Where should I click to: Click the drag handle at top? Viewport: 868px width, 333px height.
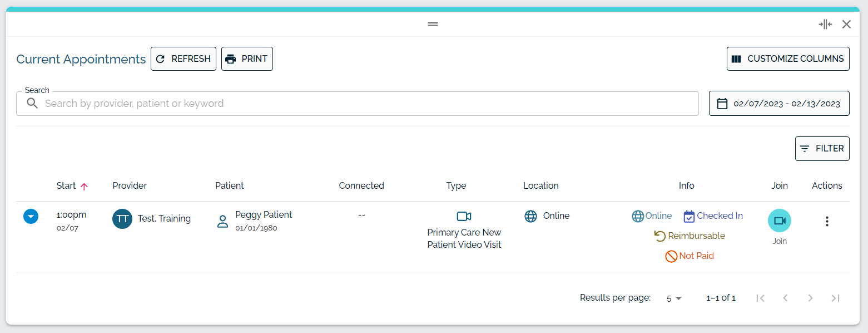[x=433, y=24]
